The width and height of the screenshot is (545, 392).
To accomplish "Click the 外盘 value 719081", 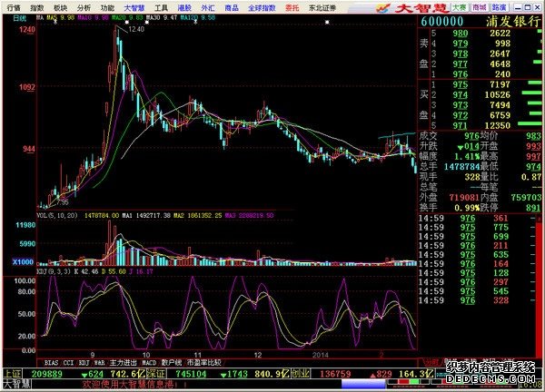I will click(x=464, y=198).
